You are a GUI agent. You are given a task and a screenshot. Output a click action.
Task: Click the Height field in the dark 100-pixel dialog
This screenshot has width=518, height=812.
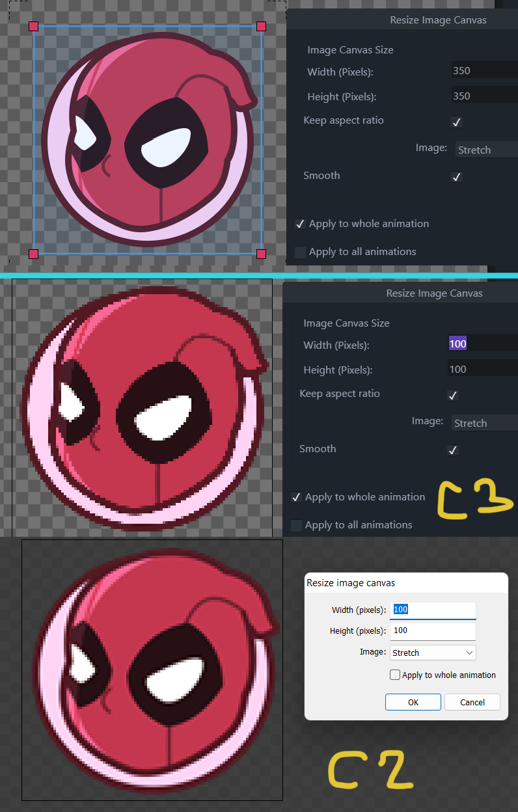point(482,369)
